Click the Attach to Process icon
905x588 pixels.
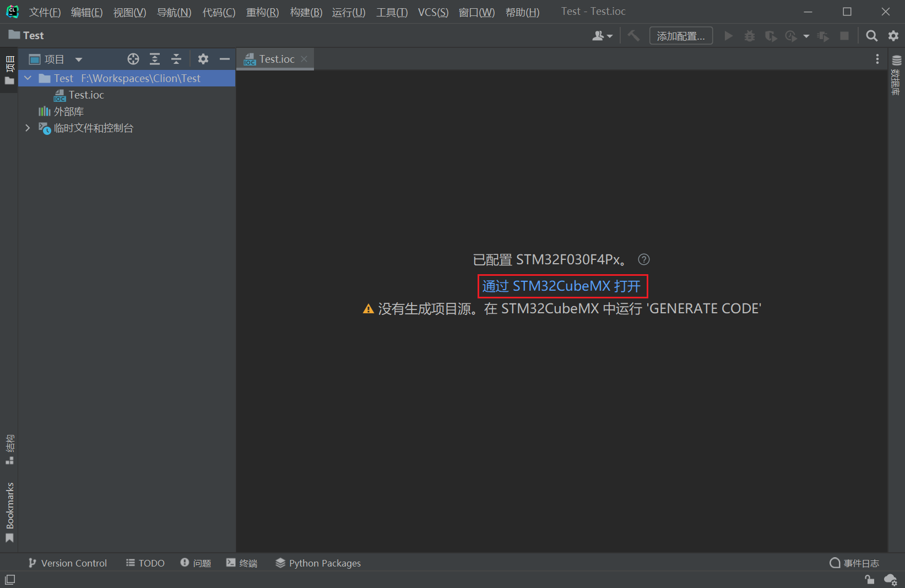[823, 36]
